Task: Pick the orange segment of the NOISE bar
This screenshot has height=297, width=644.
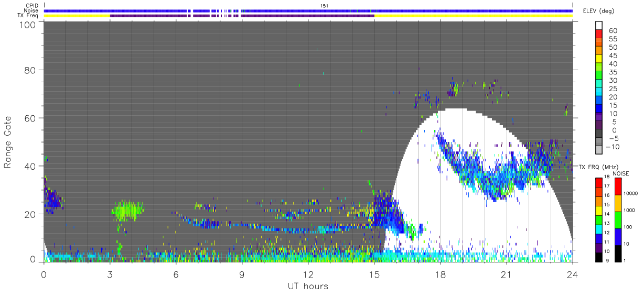Action: [x=617, y=203]
